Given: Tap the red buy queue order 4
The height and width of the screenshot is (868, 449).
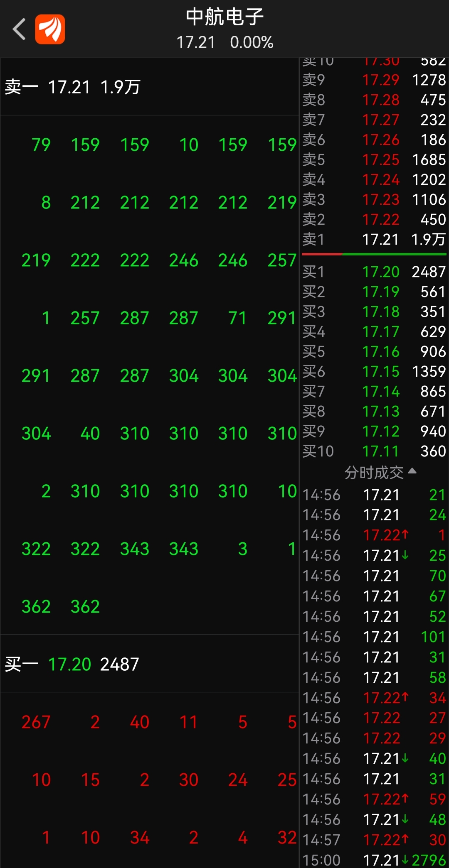Looking at the screenshot, I should [x=243, y=838].
